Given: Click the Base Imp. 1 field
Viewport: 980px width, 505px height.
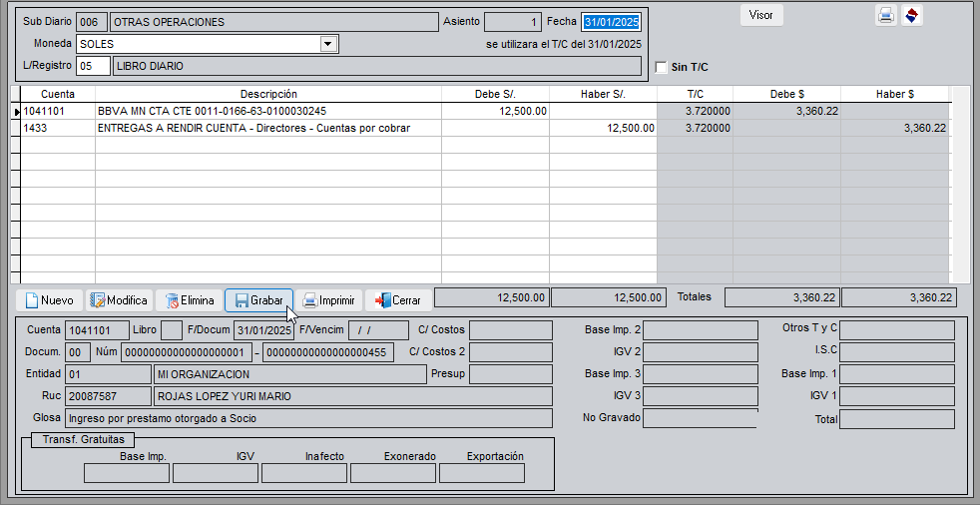Looking at the screenshot, I should tap(897, 374).
